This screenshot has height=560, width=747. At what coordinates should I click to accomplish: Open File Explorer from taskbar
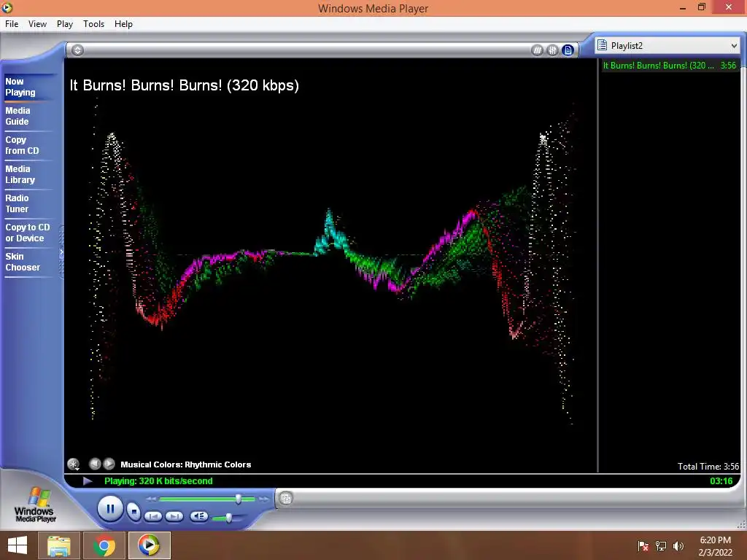point(59,545)
